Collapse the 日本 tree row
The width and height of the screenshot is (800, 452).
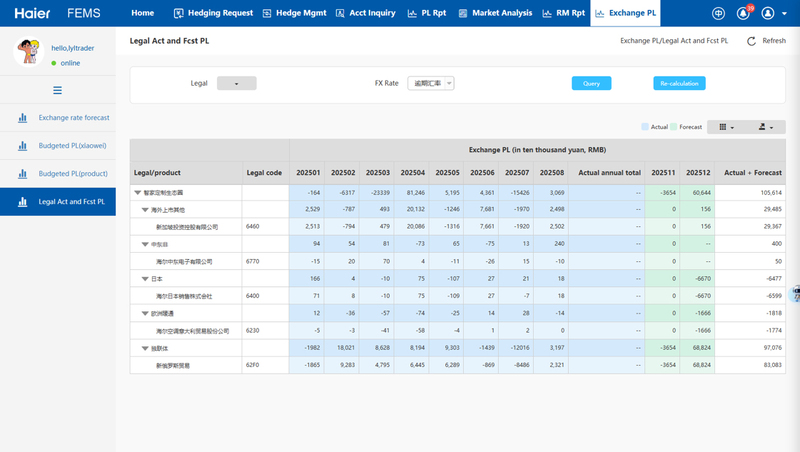coord(147,279)
